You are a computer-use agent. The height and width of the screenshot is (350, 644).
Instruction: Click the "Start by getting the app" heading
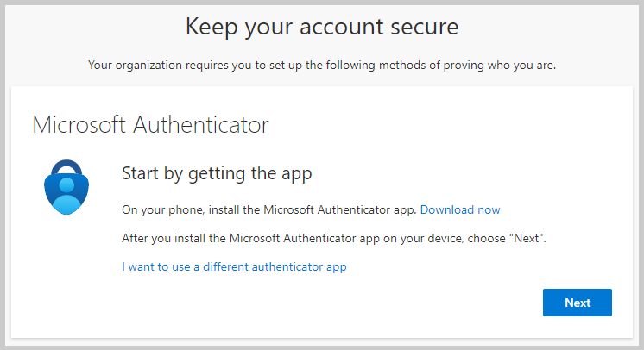click(x=217, y=173)
